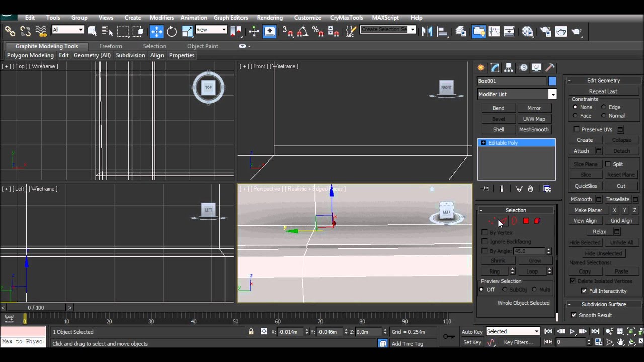Screen dimensions: 644x362
Task: Activate the Select and Move tool
Action: pyautogui.click(x=156, y=32)
